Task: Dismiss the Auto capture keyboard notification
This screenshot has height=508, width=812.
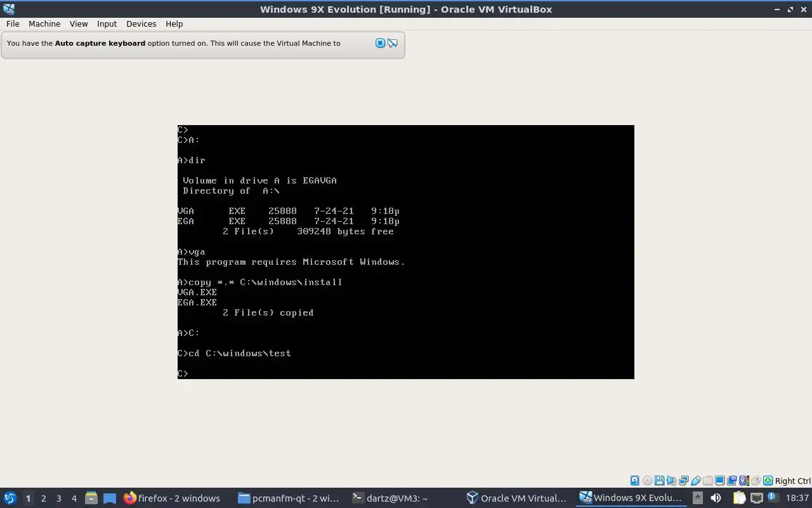Action: (380, 43)
